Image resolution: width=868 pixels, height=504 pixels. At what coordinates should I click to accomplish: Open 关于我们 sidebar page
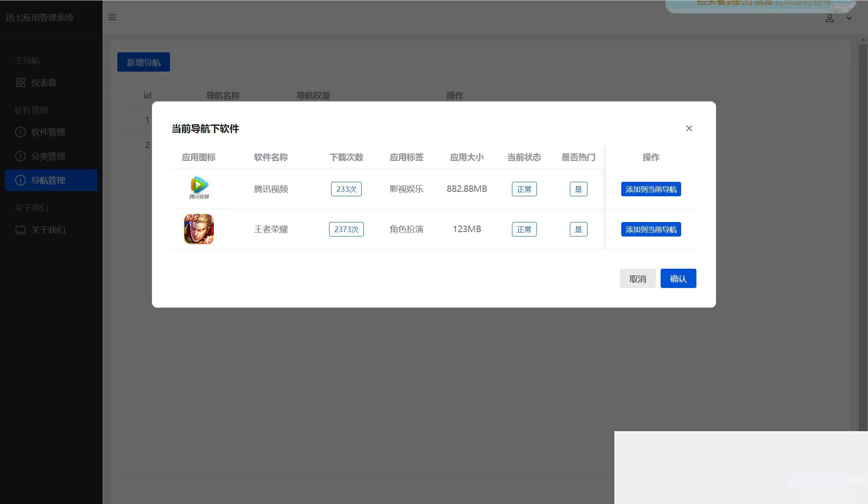[48, 230]
